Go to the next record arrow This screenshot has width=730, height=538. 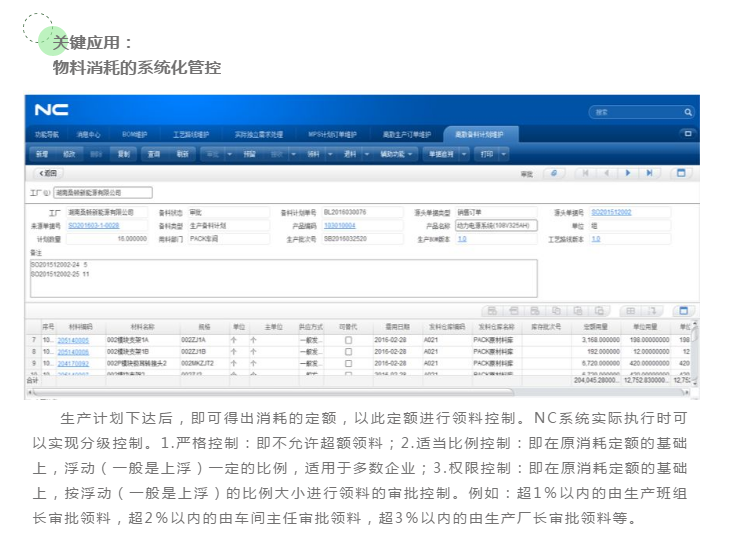(x=628, y=173)
